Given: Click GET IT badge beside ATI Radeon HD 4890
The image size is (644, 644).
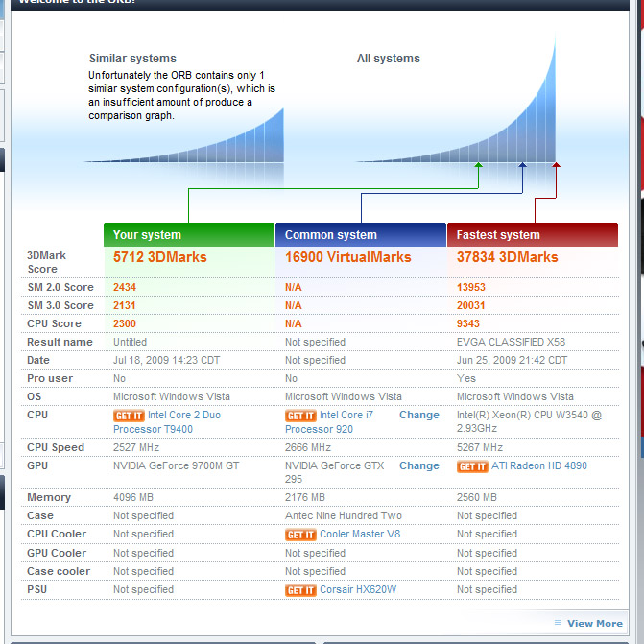Looking at the screenshot, I should coord(472,466).
